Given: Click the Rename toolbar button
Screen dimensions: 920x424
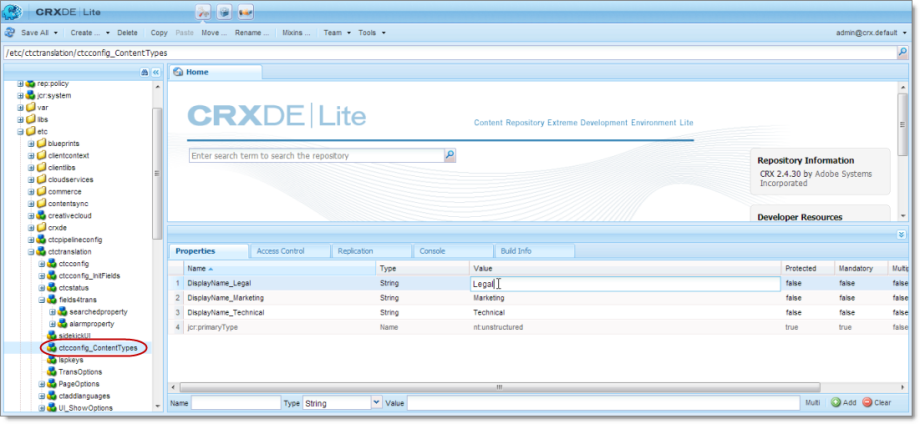Looking at the screenshot, I should pyautogui.click(x=252, y=33).
